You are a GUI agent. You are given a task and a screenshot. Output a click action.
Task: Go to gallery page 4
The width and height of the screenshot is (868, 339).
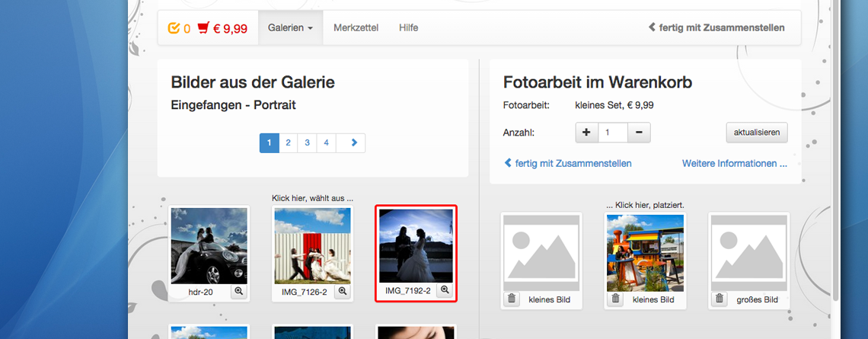coord(326,143)
